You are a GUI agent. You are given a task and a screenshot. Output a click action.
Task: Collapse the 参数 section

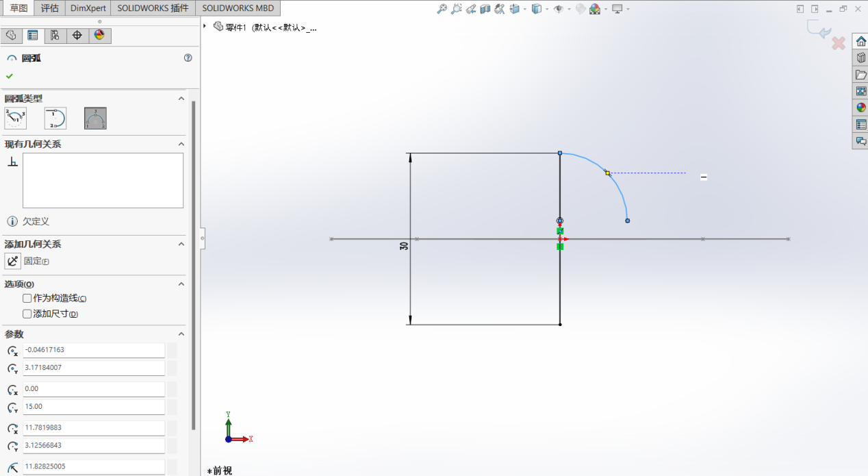click(x=181, y=334)
